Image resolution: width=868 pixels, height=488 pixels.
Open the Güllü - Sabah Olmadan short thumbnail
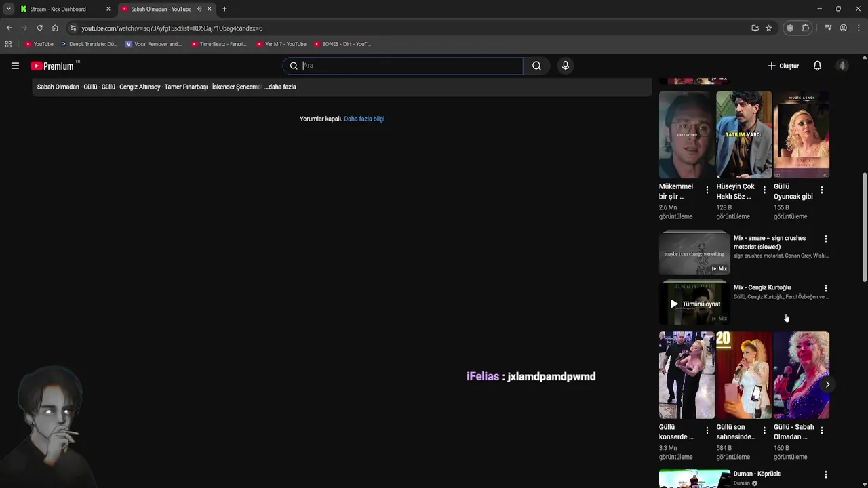[x=802, y=375]
